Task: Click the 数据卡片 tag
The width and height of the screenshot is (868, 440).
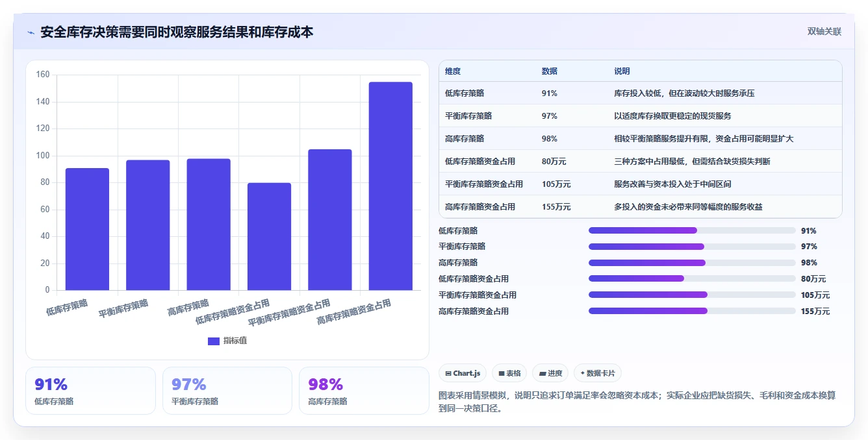Action: coord(598,373)
